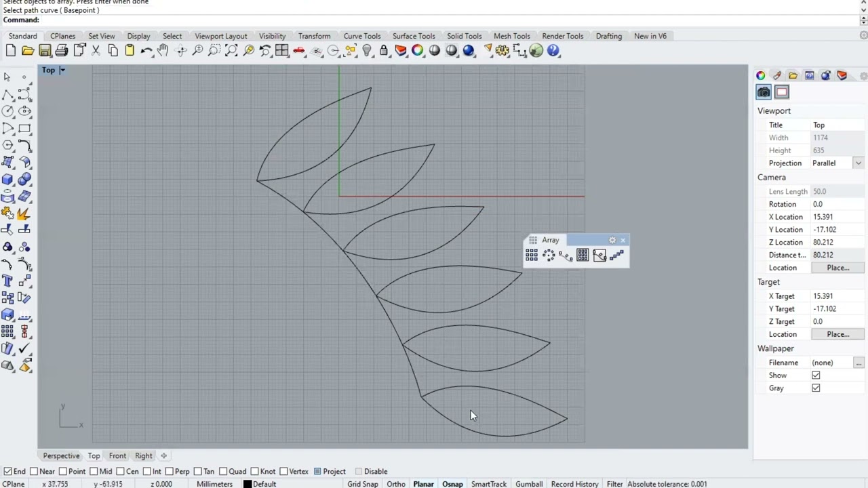Screen dimensions: 868x488
Task: Switch to the Front viewport tab
Action: pyautogui.click(x=117, y=456)
